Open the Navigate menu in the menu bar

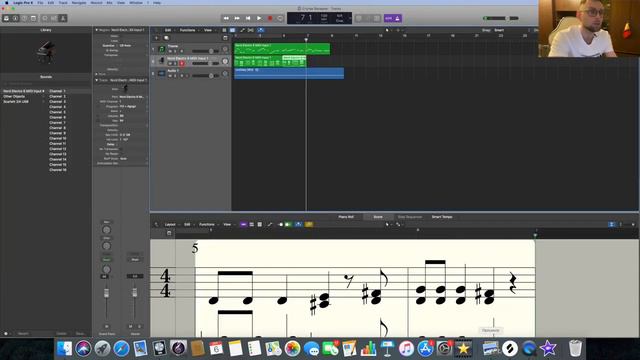tap(79, 3)
